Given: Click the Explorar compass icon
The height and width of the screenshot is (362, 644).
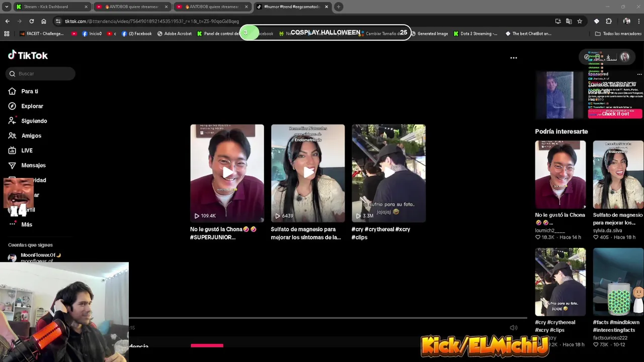Looking at the screenshot, I should click(x=12, y=106).
